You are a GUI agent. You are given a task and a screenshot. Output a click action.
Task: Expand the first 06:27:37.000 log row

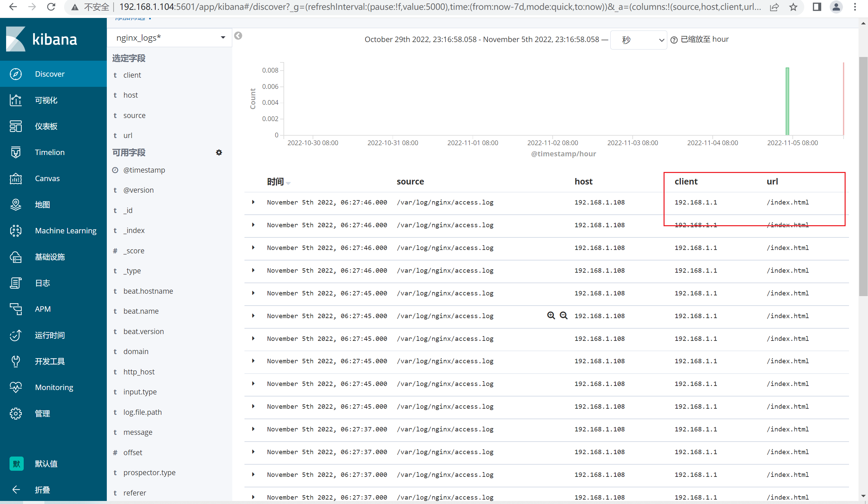pyautogui.click(x=253, y=429)
